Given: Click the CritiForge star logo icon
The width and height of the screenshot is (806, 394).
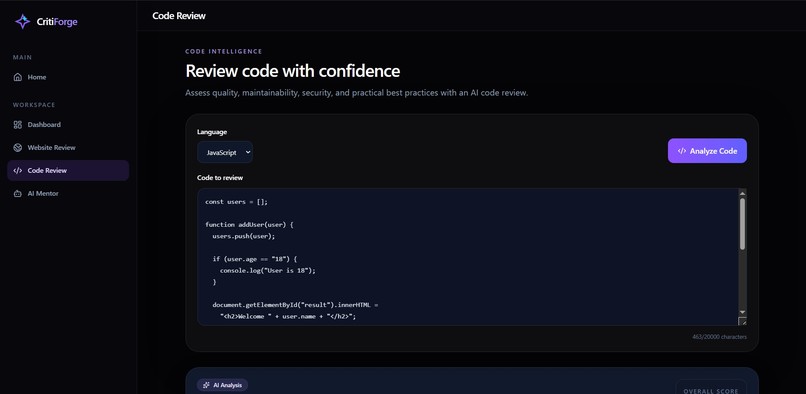Looking at the screenshot, I should [x=22, y=22].
